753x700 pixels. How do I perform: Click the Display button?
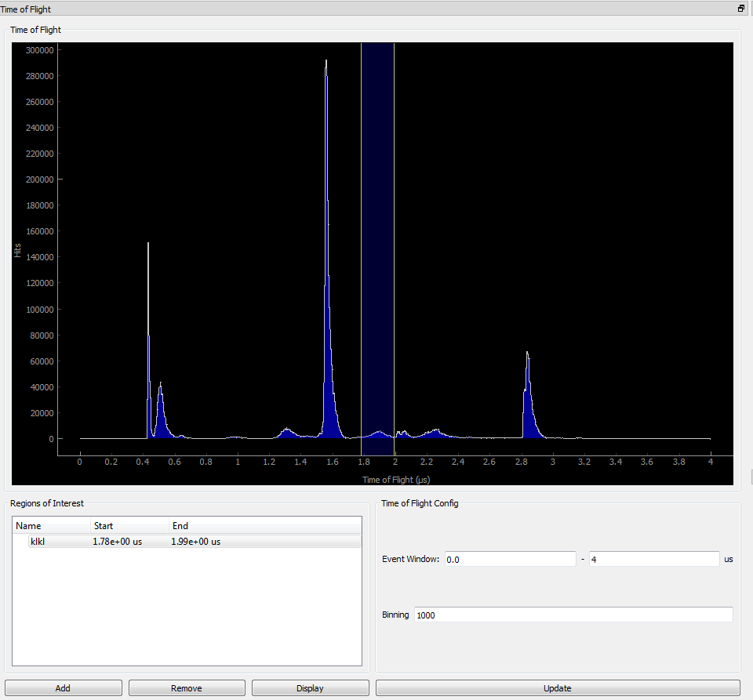pyautogui.click(x=310, y=688)
